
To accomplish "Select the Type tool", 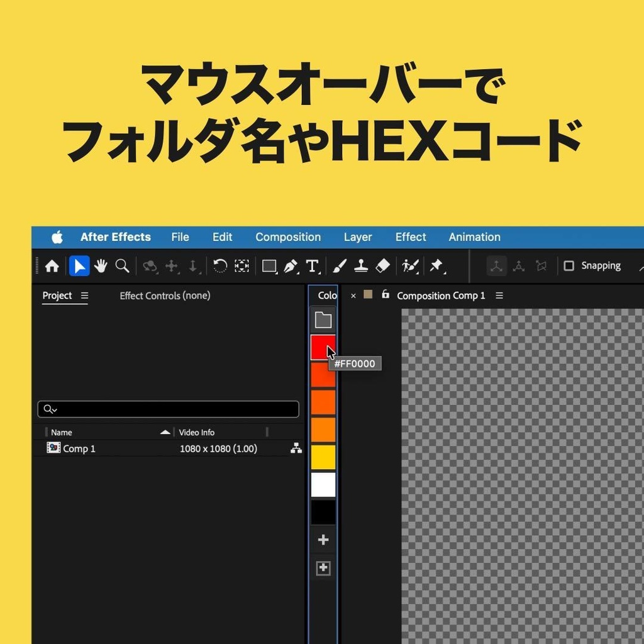I will (x=311, y=265).
